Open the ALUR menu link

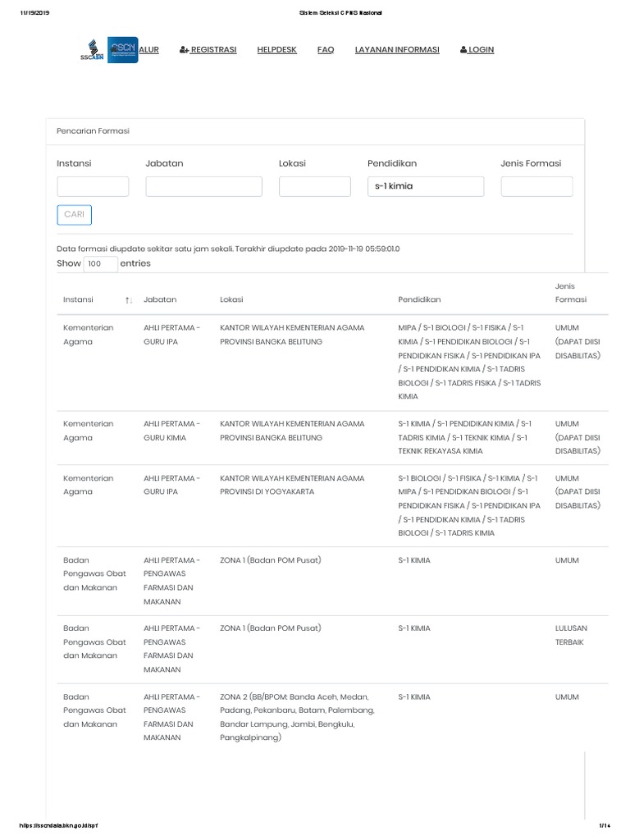(x=149, y=50)
